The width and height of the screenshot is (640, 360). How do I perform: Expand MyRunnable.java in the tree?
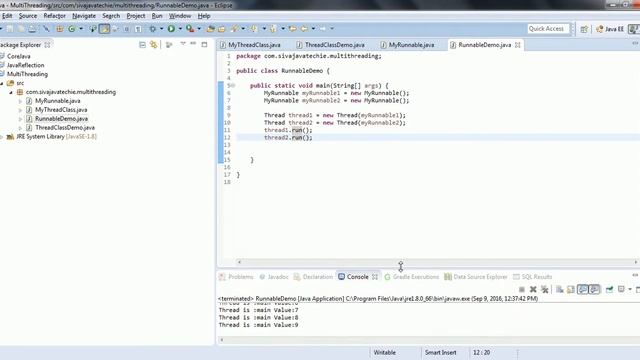pos(20,101)
